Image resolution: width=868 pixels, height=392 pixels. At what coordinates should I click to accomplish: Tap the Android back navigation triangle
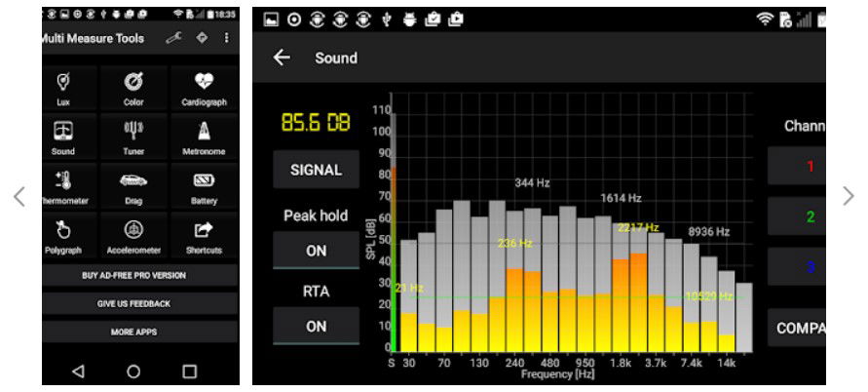point(78,372)
